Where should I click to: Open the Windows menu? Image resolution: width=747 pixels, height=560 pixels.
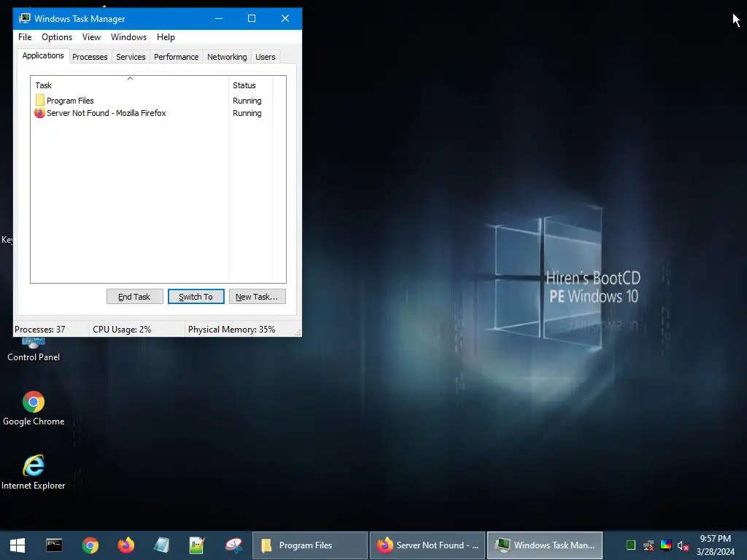(128, 37)
